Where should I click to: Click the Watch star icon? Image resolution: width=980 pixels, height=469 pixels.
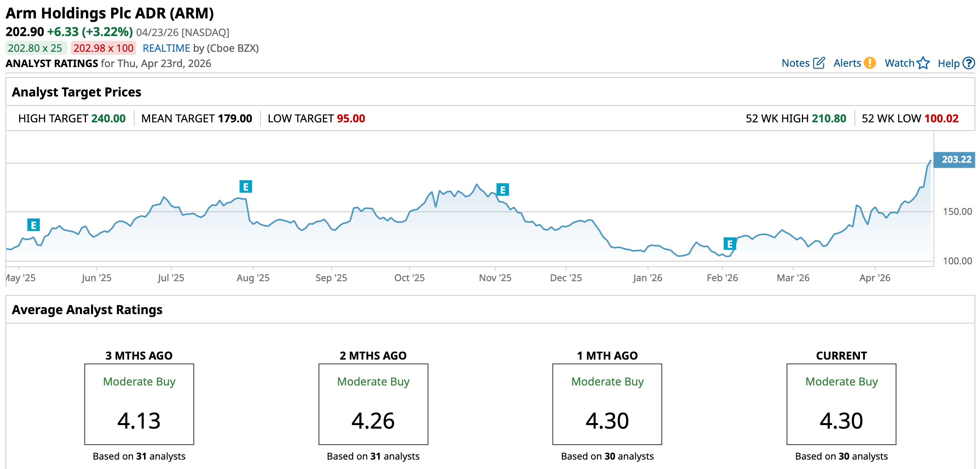click(x=924, y=63)
